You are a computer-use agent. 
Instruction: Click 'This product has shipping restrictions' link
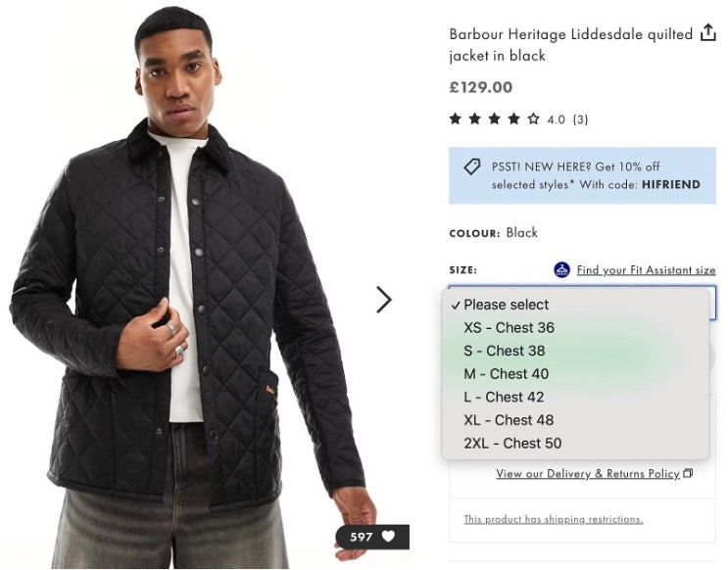tap(553, 519)
